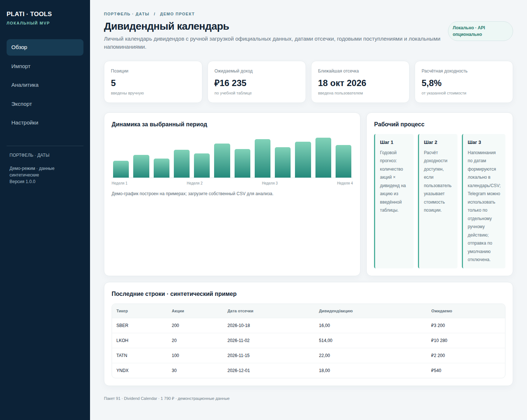The width and height of the screenshot is (527, 420).
Task: Click the Неделя 1 axis label
Action: [x=120, y=183]
